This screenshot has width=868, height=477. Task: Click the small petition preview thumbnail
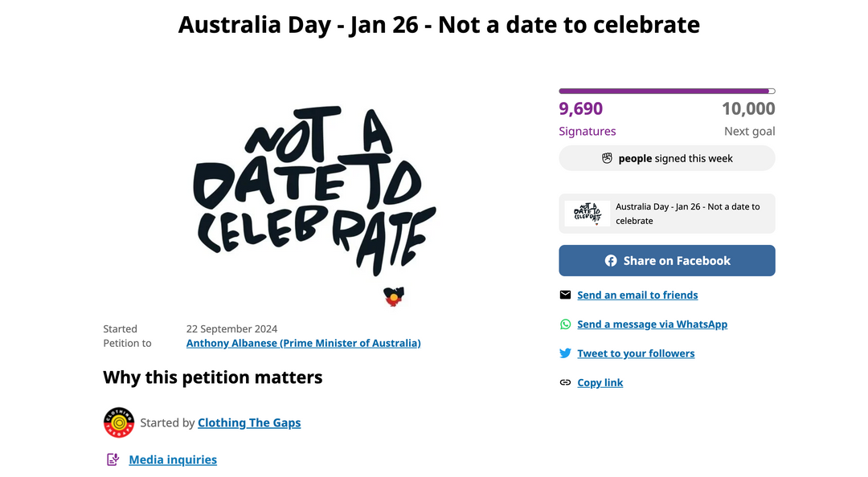pos(587,214)
